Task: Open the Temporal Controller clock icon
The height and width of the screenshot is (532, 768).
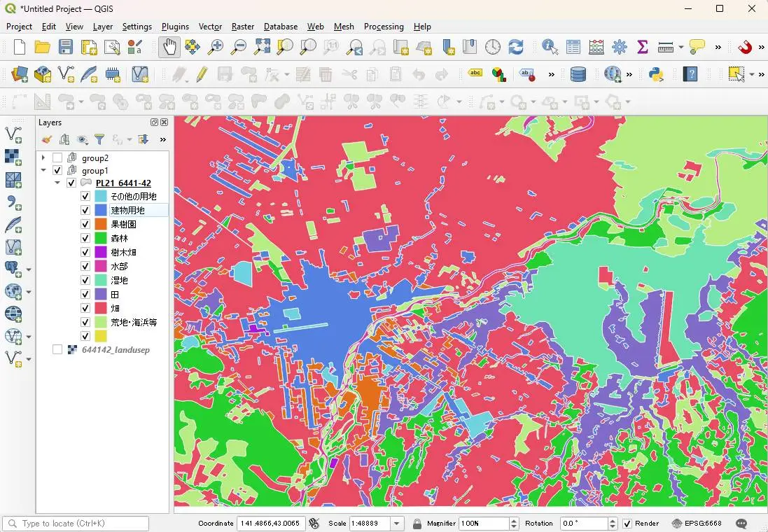Action: [493, 47]
